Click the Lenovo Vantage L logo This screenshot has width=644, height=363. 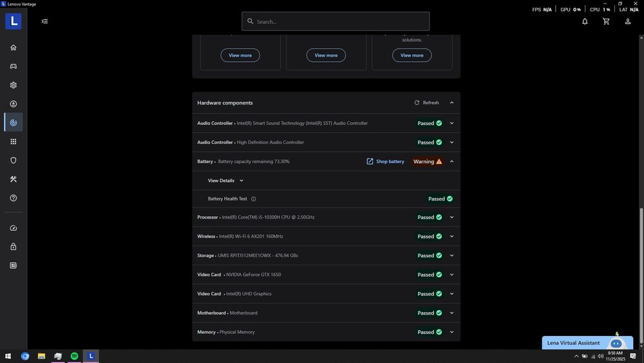coord(14,21)
